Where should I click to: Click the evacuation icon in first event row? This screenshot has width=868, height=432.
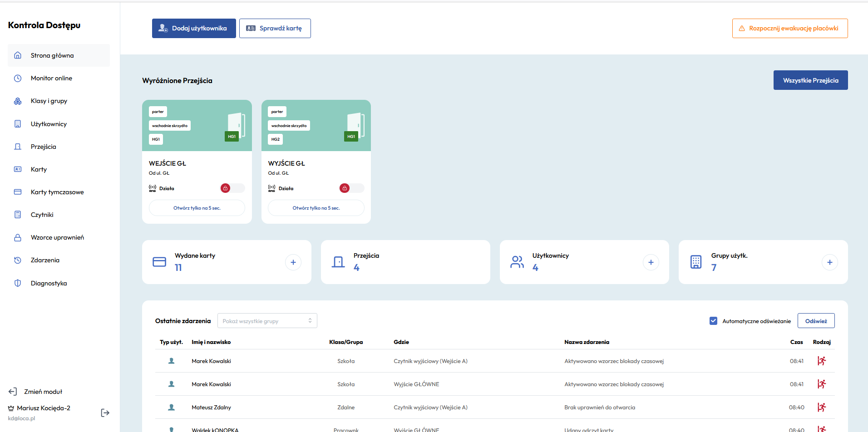point(821,361)
